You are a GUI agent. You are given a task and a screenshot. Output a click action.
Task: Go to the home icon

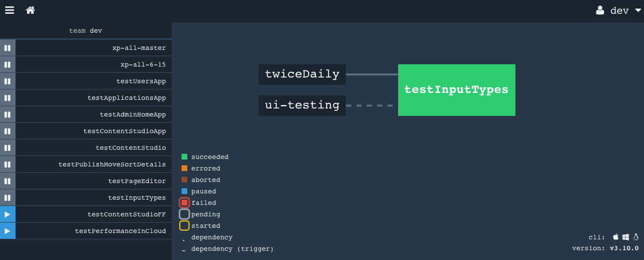coord(30,10)
